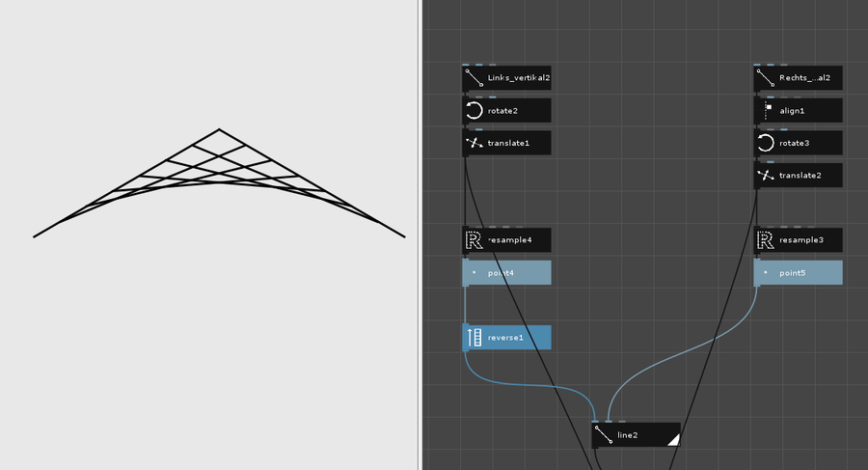Click the translate icon on translate2 node
Image resolution: width=868 pixels, height=470 pixels.
pyautogui.click(x=766, y=175)
